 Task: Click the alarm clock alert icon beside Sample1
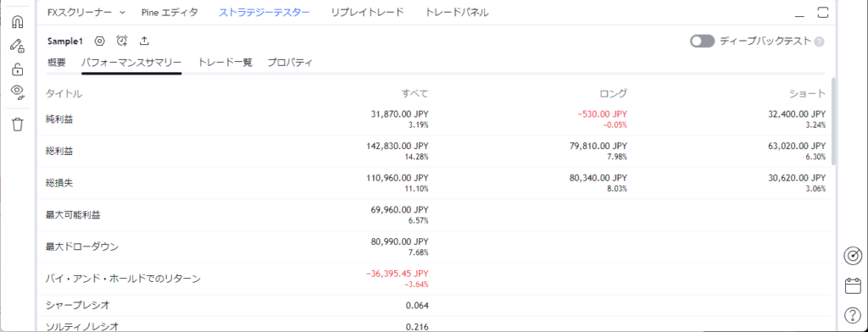[122, 41]
